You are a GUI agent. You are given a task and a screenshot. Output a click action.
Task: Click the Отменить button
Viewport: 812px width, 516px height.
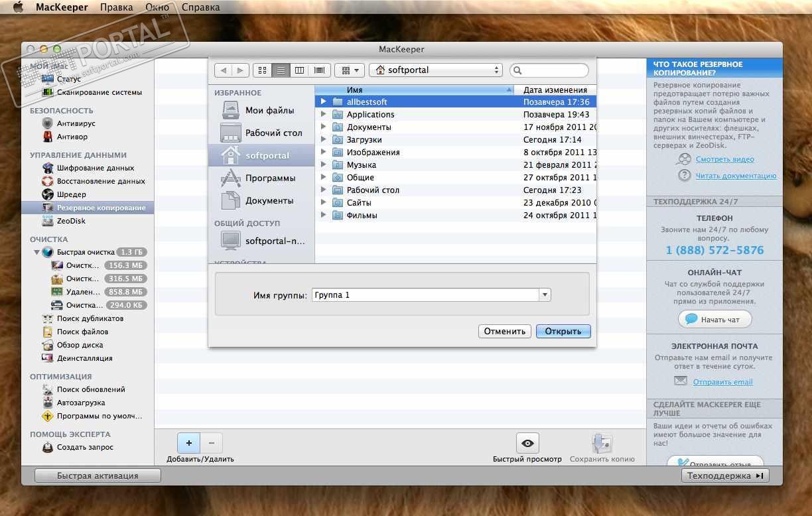tap(505, 331)
